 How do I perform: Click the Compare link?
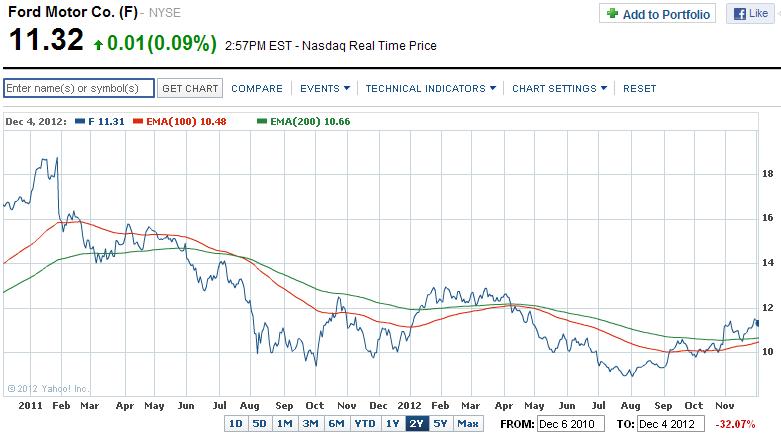pyautogui.click(x=257, y=88)
